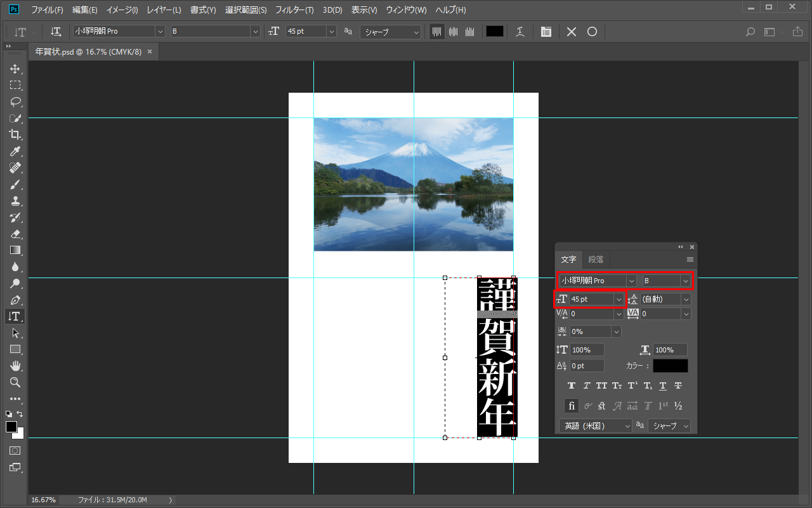Image resolution: width=812 pixels, height=508 pixels.
Task: Select the Dodge tool
Action: (15, 283)
